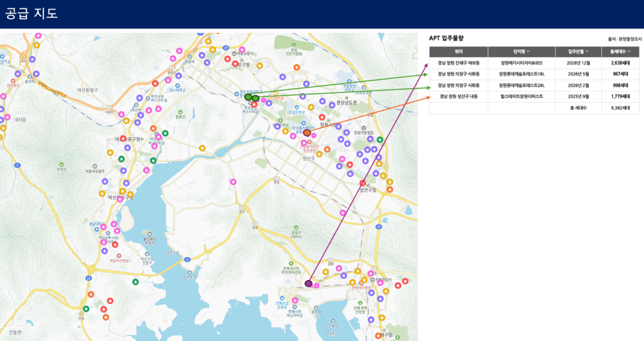The height and width of the screenshot is (341, 644).
Task: Collapse the 단지명 column header
Action: coord(529,52)
